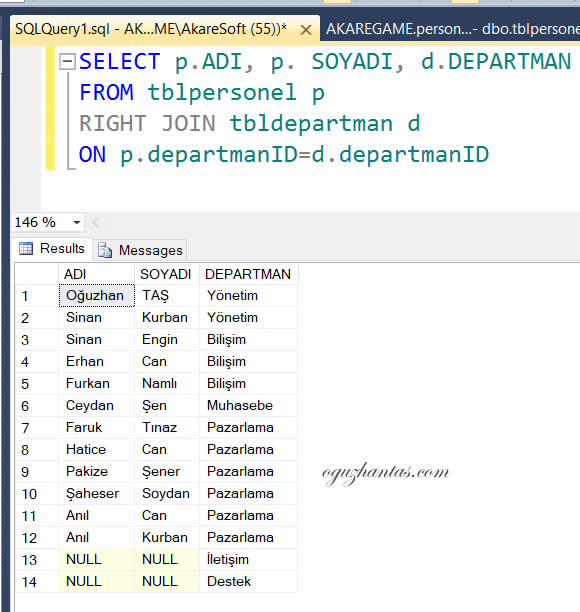The width and height of the screenshot is (580, 612).
Task: Click the RIGHT JOIN keyword in editor
Action: coord(147,123)
